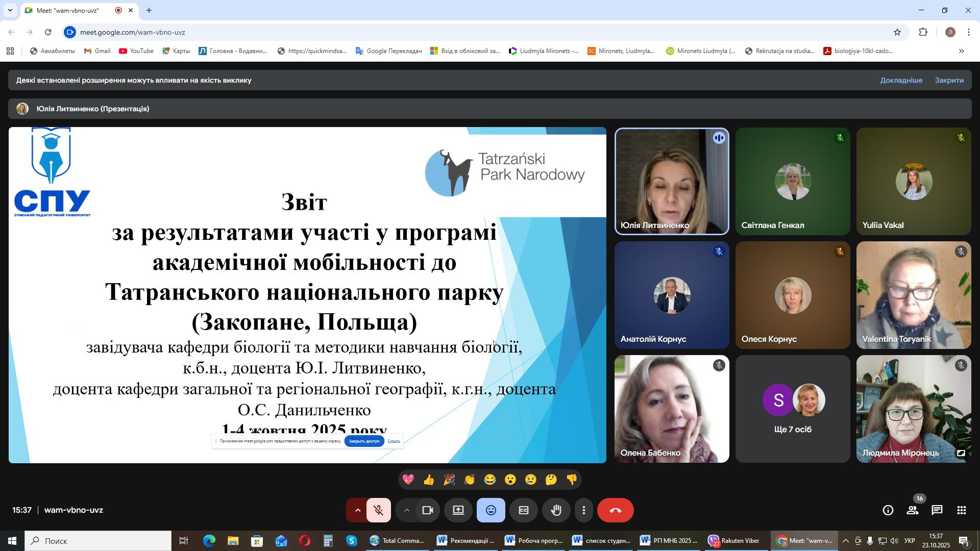Viewport: 980px width, 551px height.
Task: Click the Ще 7 осіб participants tile
Action: pos(792,409)
